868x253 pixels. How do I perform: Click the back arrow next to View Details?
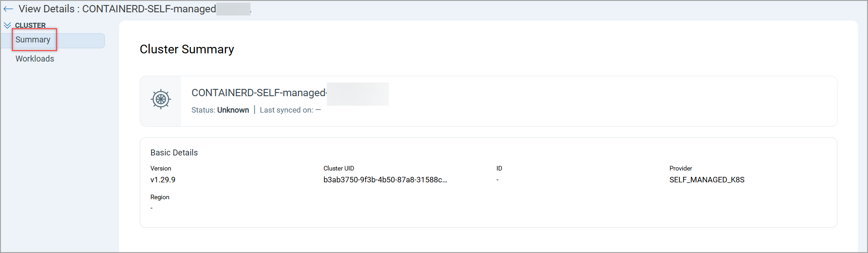[8, 9]
